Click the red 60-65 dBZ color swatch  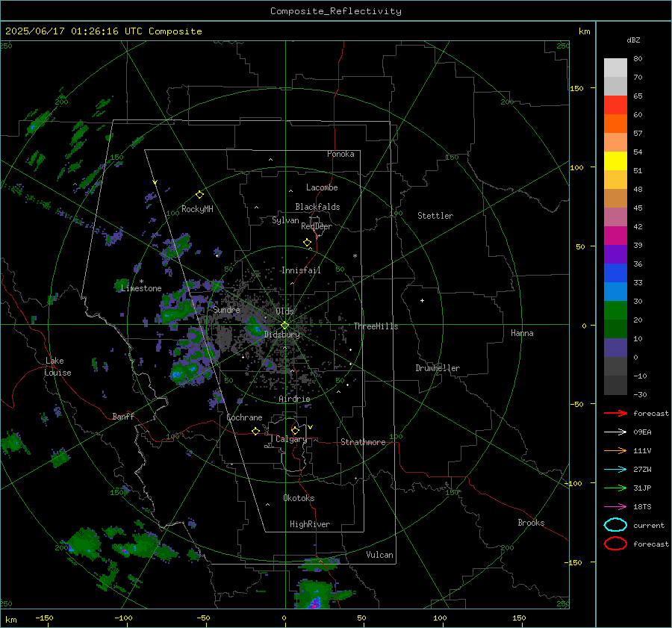click(x=615, y=105)
